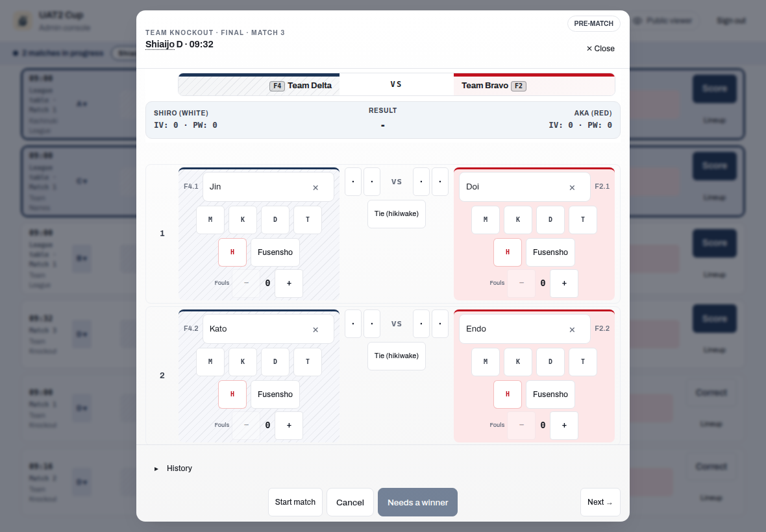Close the match dialog
Screen dimensions: 766x532
(x=600, y=49)
